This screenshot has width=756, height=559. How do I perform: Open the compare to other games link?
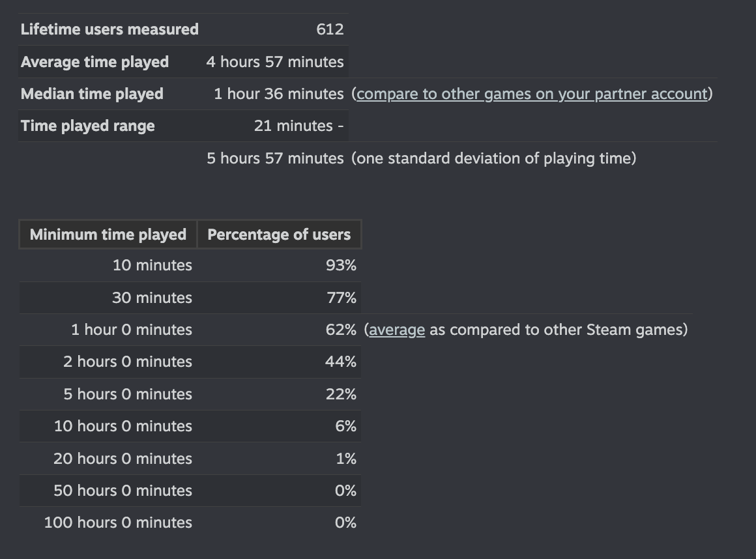click(x=532, y=94)
